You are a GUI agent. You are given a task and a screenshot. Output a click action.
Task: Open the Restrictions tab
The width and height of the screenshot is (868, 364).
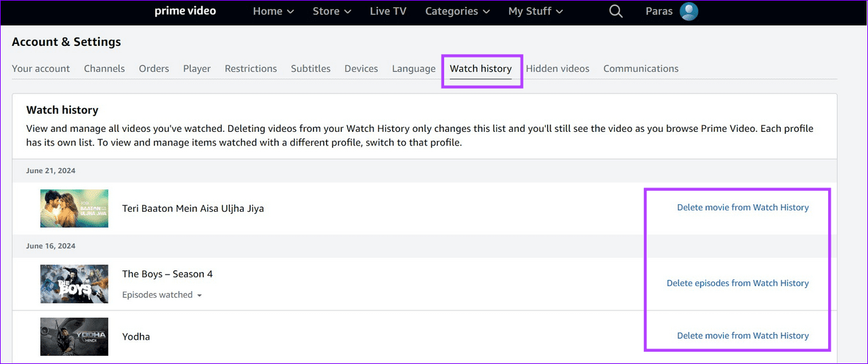point(251,68)
